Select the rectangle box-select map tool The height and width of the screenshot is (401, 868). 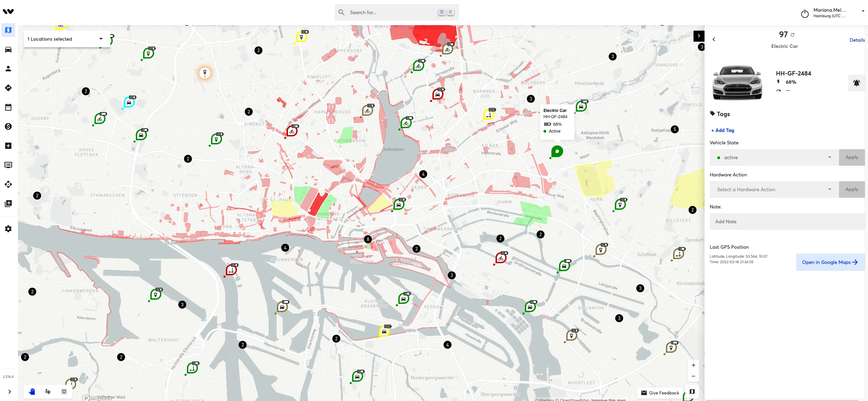click(x=64, y=391)
